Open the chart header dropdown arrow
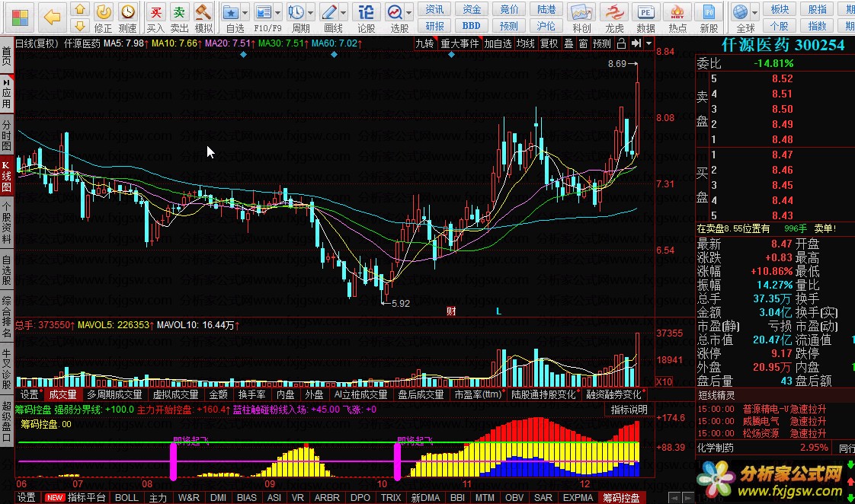This screenshot has height=504, width=855. (x=649, y=43)
